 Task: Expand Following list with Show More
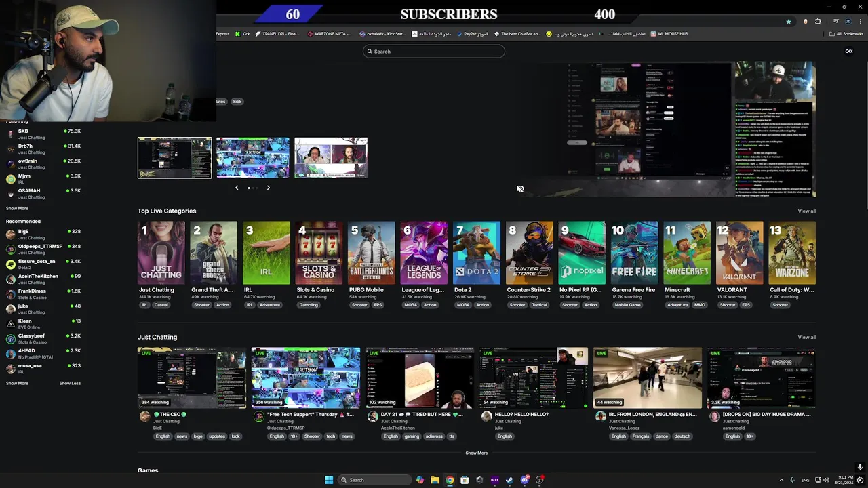(17, 209)
